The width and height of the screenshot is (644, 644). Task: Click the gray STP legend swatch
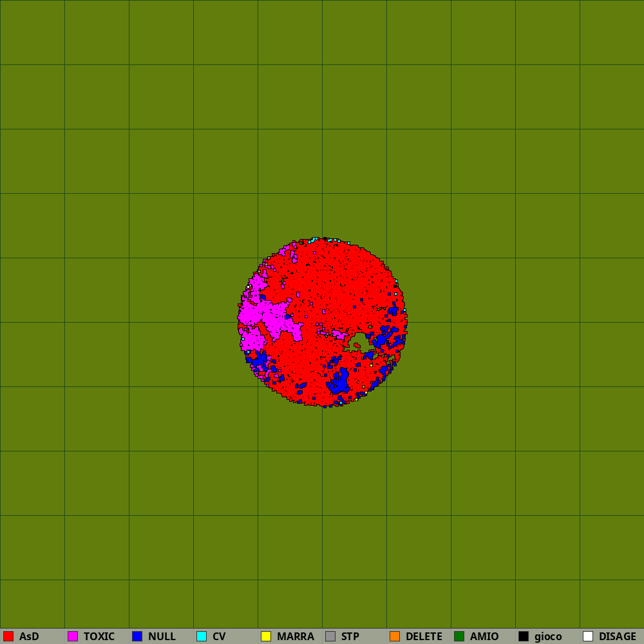tap(330, 636)
